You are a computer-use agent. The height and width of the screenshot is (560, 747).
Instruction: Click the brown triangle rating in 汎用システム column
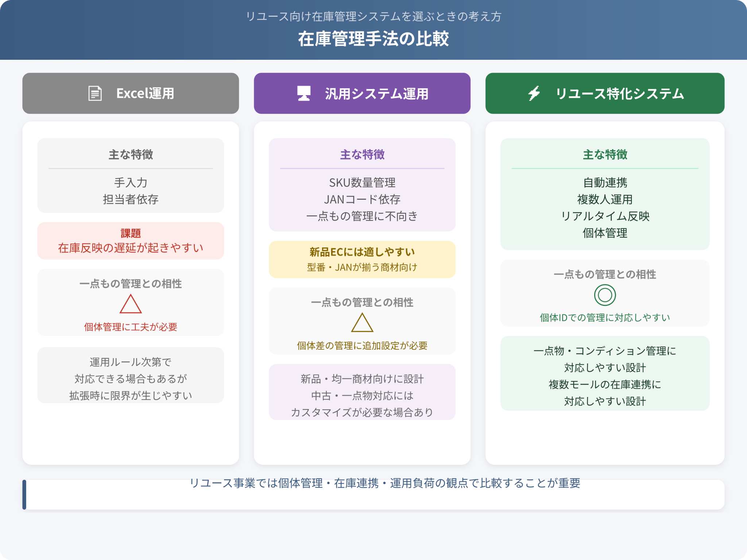pyautogui.click(x=362, y=323)
